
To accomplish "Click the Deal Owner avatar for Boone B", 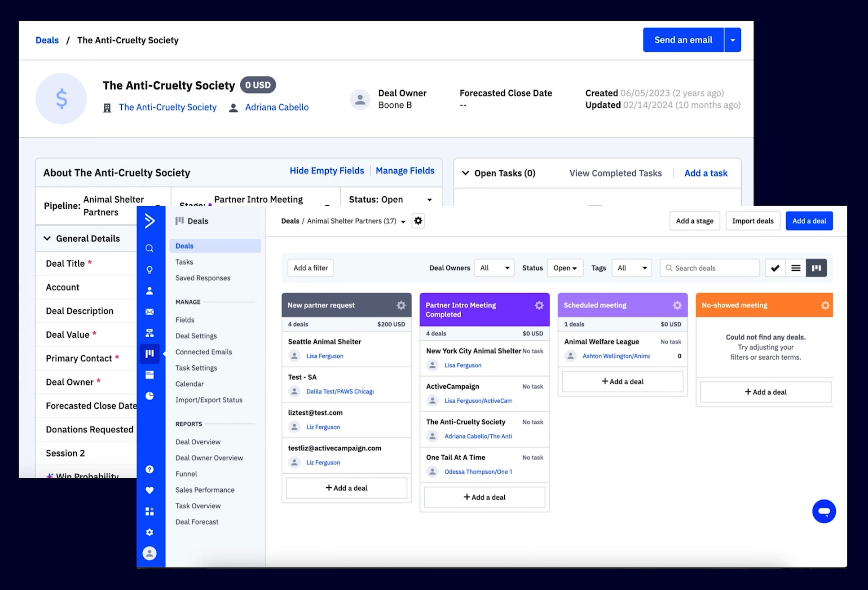I will [360, 99].
